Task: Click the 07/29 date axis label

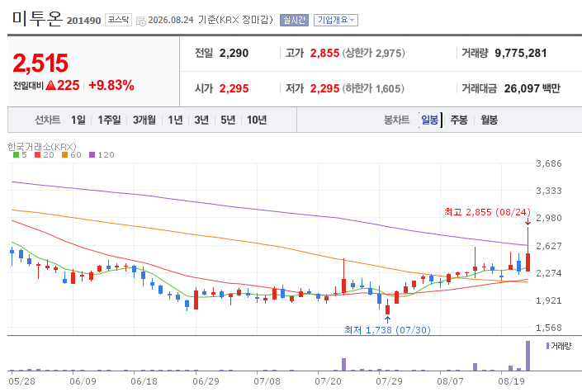Action: tap(389, 381)
